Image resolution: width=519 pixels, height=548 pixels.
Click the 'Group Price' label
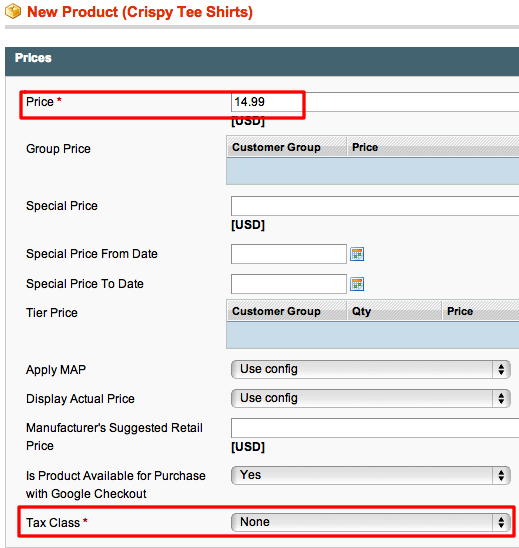pyautogui.click(x=58, y=149)
